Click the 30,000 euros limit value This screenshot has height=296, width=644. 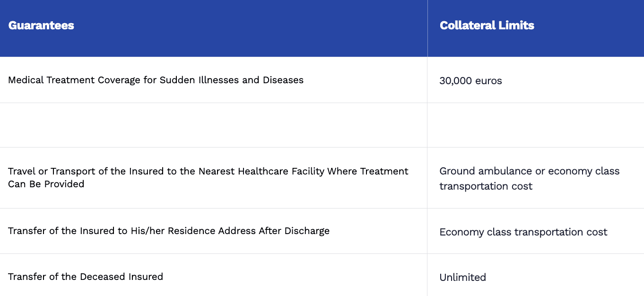pyautogui.click(x=470, y=81)
